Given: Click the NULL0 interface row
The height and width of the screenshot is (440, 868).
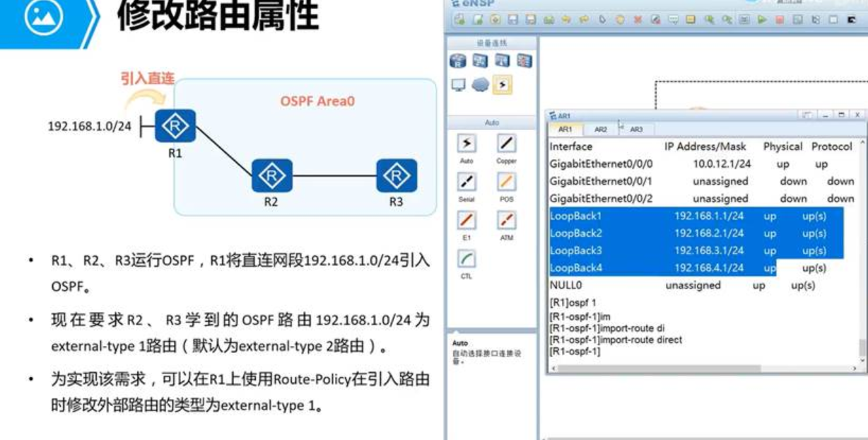Looking at the screenshot, I should point(682,286).
